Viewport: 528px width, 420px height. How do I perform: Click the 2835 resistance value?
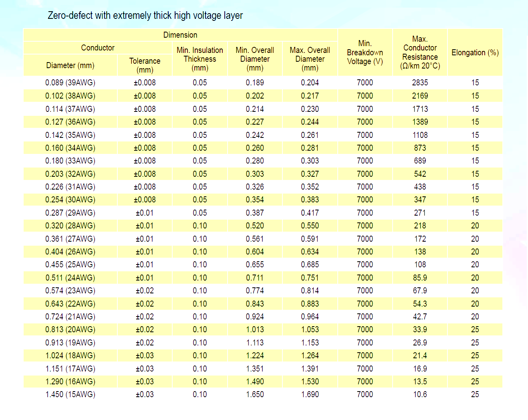point(420,83)
